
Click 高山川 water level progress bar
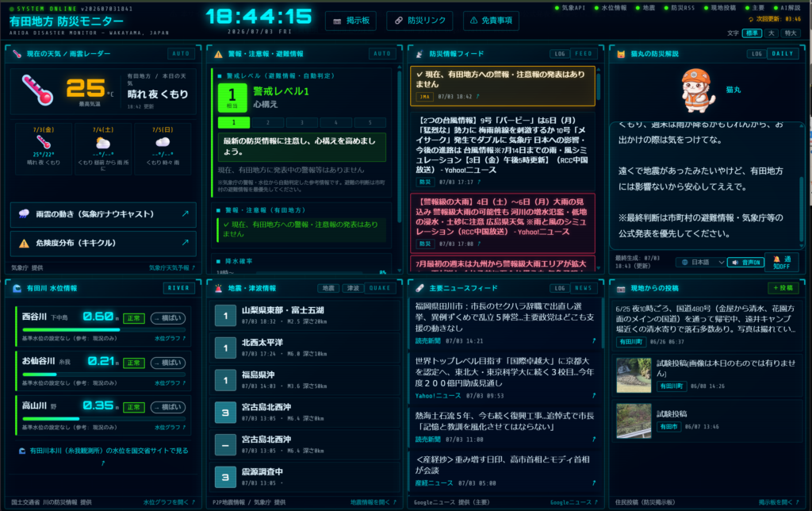click(104, 419)
